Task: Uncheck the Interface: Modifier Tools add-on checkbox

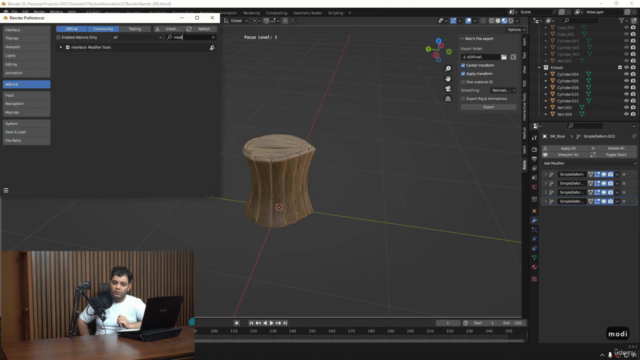Action: point(68,47)
